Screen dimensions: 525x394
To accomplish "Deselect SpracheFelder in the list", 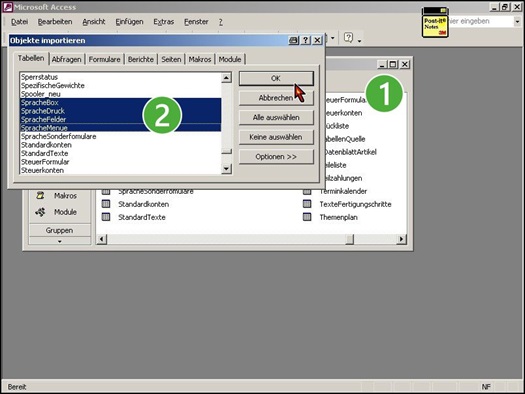I will [x=121, y=119].
